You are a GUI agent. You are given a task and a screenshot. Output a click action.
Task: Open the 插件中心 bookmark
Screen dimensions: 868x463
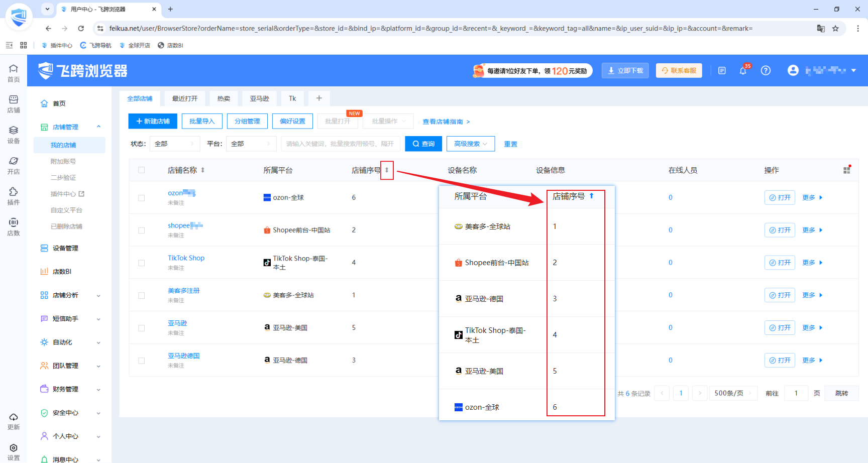pos(57,45)
